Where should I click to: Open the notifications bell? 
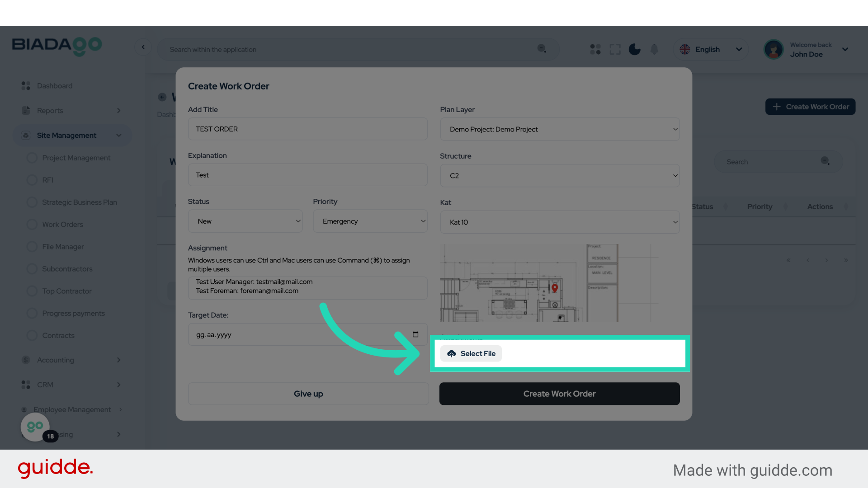tap(654, 49)
